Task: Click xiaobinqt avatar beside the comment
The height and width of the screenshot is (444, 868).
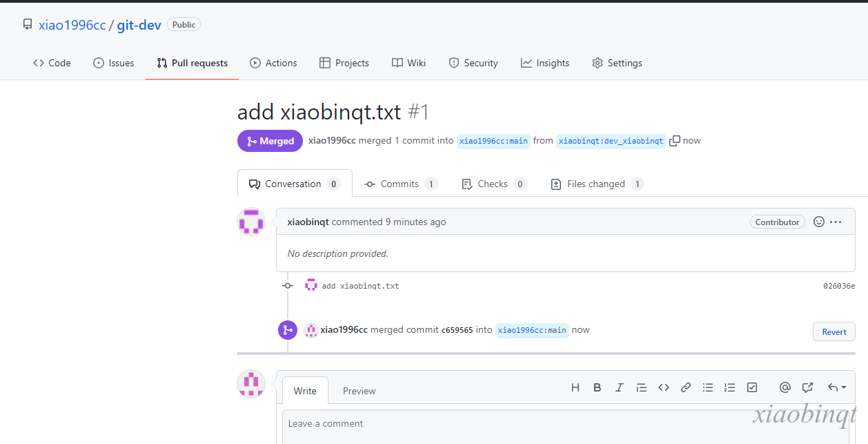Action: [251, 222]
